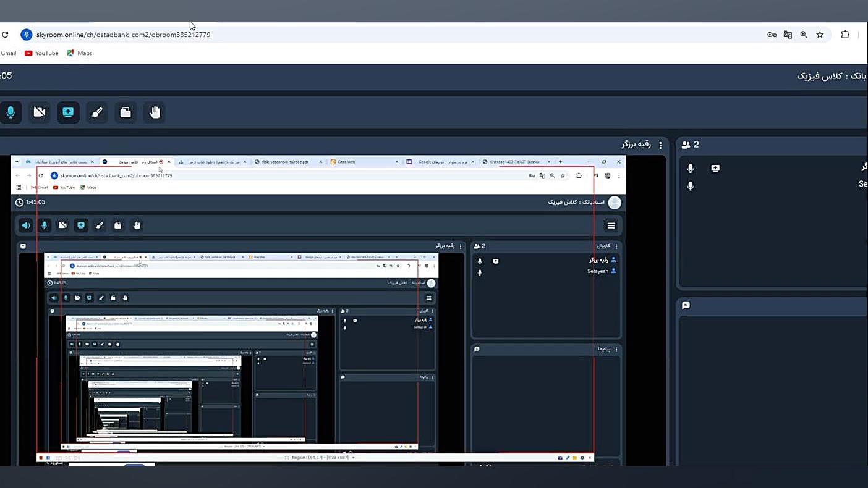This screenshot has height=488, width=868.
Task: Open the whiteboard brush tool in the main toolbar
Action: pyautogui.click(x=97, y=112)
